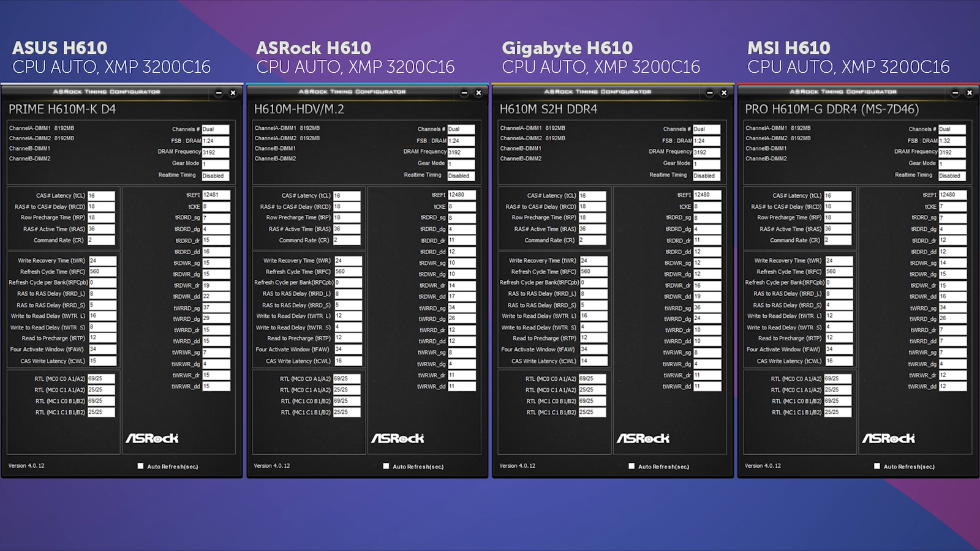Viewport: 980px width, 551px height.
Task: Click the "H610M S2H DDR4" board name
Action: click(548, 110)
